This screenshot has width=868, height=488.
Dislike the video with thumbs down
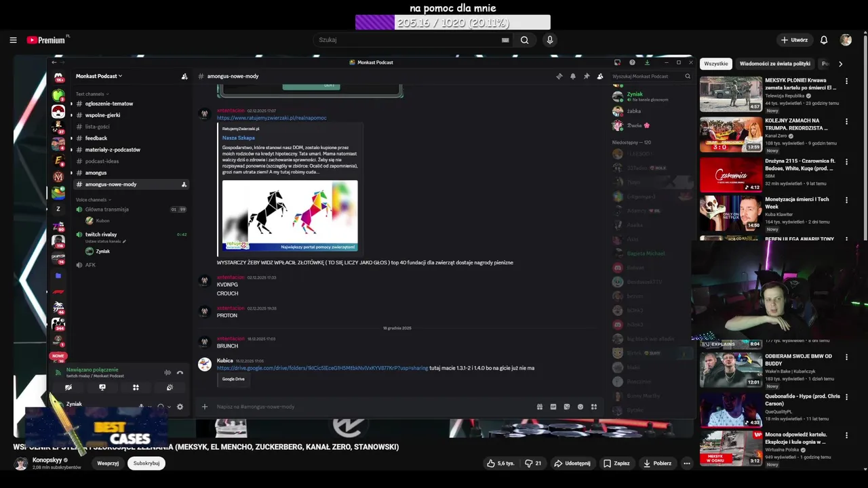533,464
